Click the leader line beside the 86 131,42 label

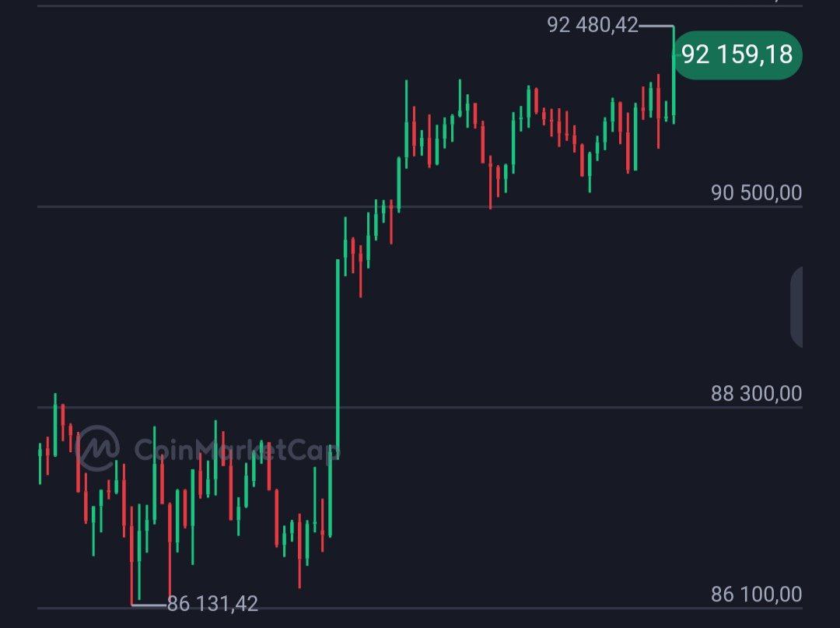click(149, 604)
